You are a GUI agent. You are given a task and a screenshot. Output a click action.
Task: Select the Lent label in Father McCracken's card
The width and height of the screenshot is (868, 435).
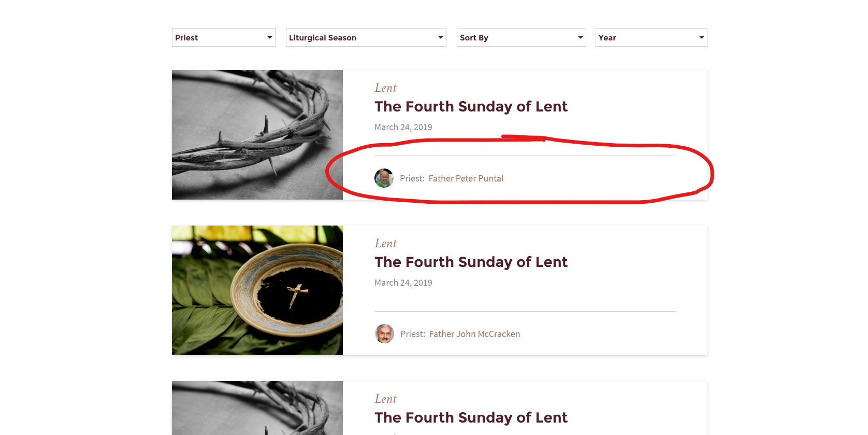pos(385,244)
